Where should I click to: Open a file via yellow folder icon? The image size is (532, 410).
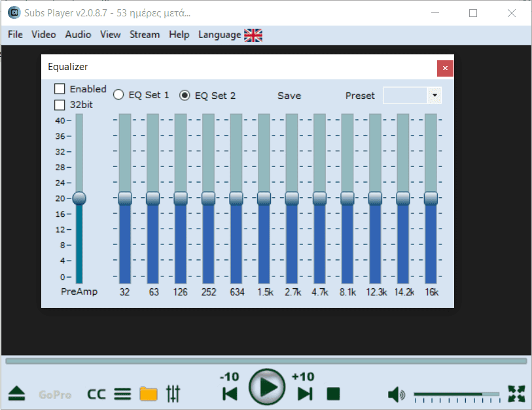click(149, 394)
